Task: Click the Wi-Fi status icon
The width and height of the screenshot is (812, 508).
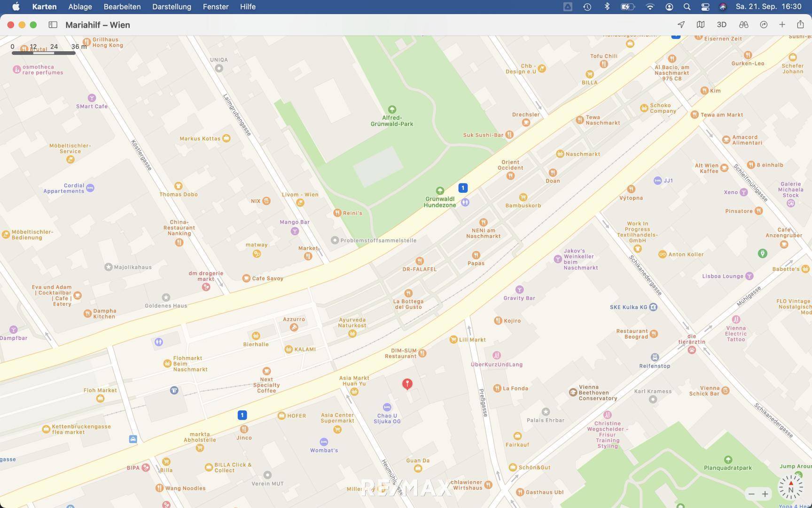Action: click(650, 7)
